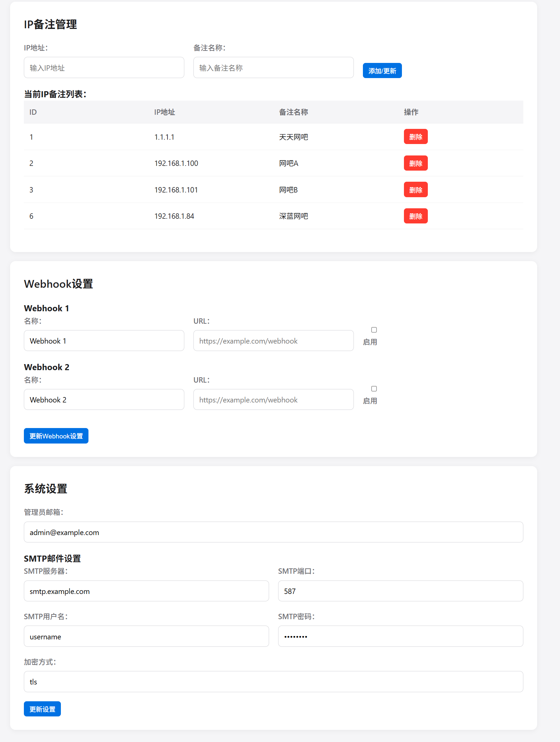Click 更新设置 to save system settings
This screenshot has height=742, width=560.
point(42,709)
